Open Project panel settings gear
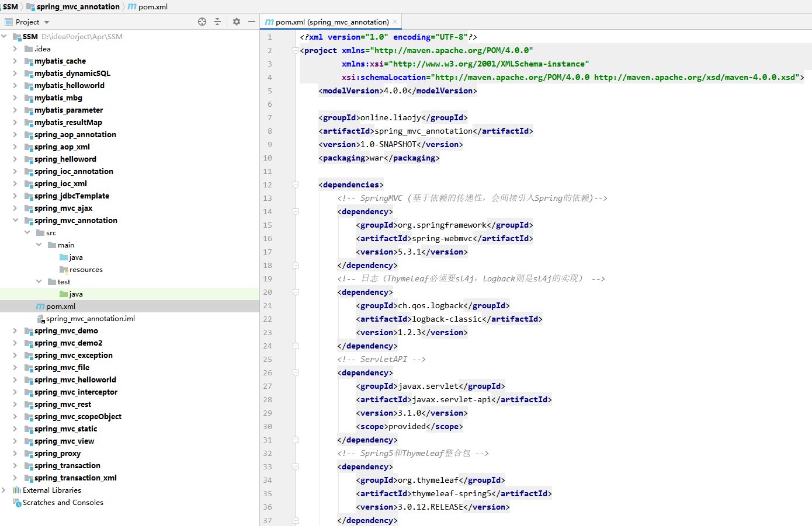 (x=237, y=22)
